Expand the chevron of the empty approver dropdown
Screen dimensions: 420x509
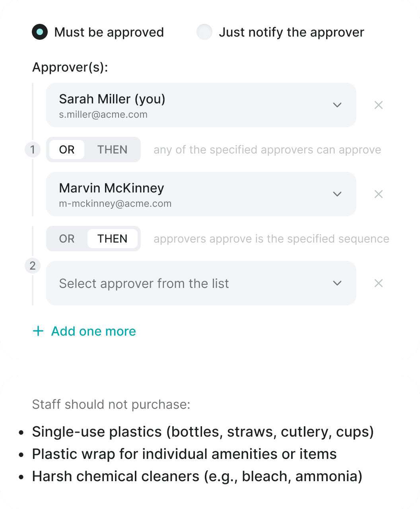[x=337, y=283]
